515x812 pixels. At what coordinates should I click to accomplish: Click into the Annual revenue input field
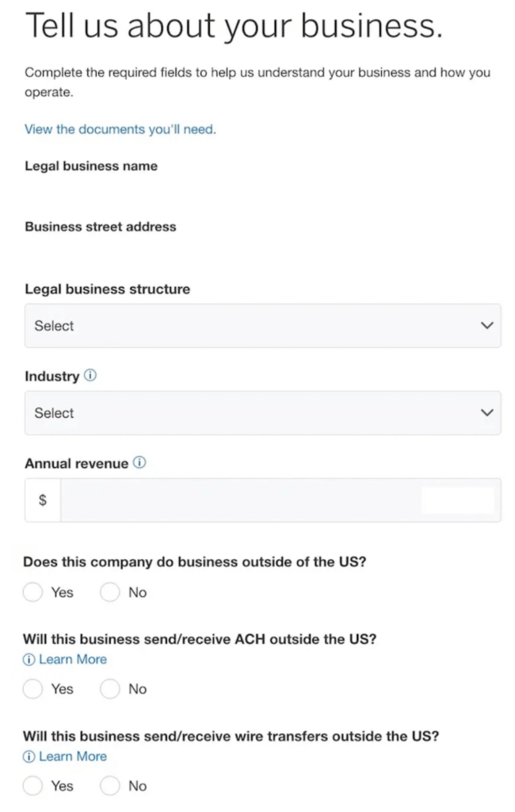click(x=280, y=500)
